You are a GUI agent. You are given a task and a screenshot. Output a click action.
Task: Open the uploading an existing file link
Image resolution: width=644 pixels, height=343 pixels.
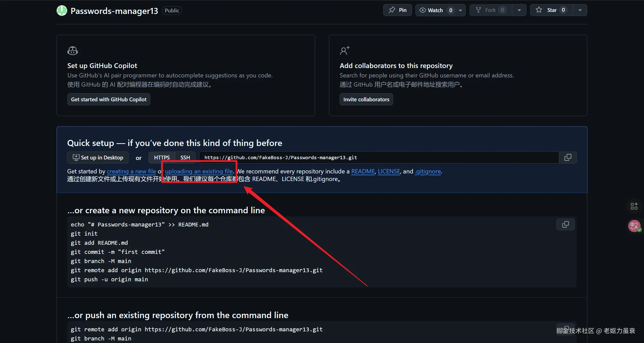[x=199, y=171]
